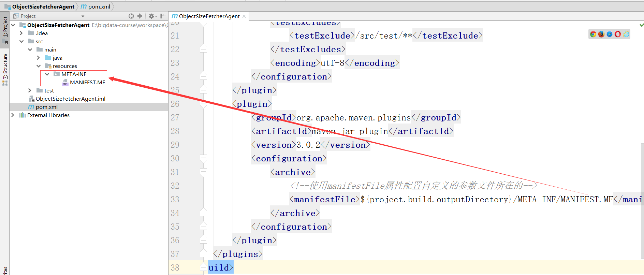This screenshot has width=644, height=275.
Task: Select pom.xml in the project tree
Action: (89, 107)
